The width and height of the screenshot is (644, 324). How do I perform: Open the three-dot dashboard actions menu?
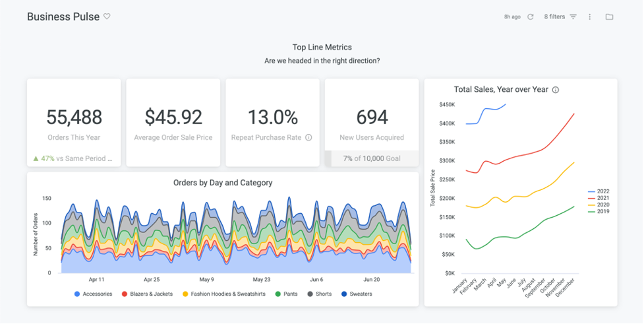click(590, 17)
